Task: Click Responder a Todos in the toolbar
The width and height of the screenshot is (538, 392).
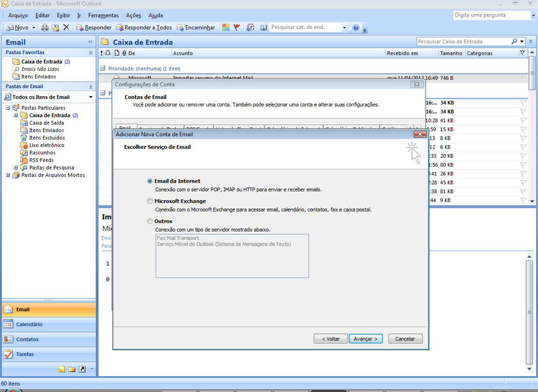Action: pyautogui.click(x=144, y=28)
